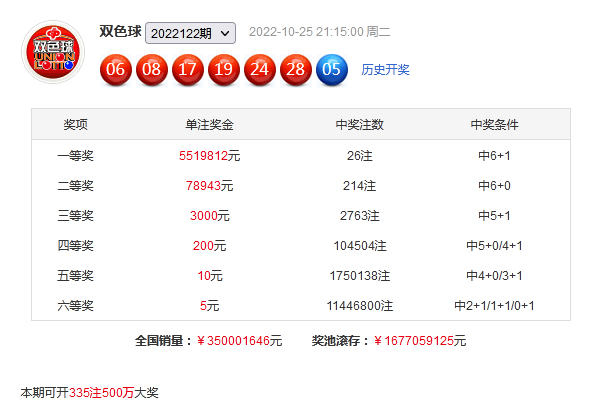Click the prize amount 10元
The width and height of the screenshot is (601, 420).
(x=210, y=276)
